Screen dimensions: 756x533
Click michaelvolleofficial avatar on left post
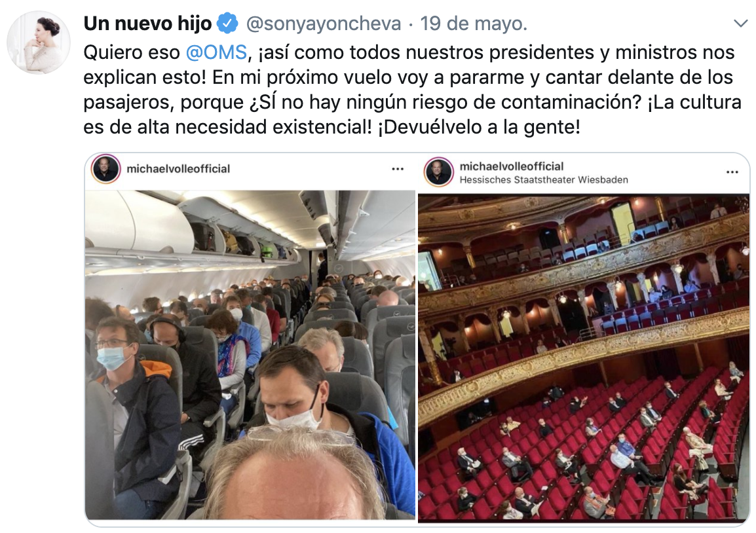coord(105,169)
